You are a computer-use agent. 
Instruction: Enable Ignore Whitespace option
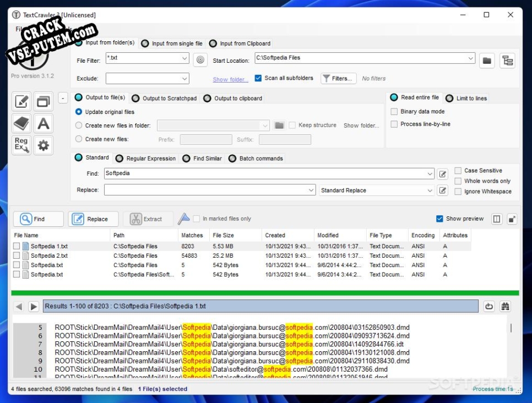coord(458,192)
